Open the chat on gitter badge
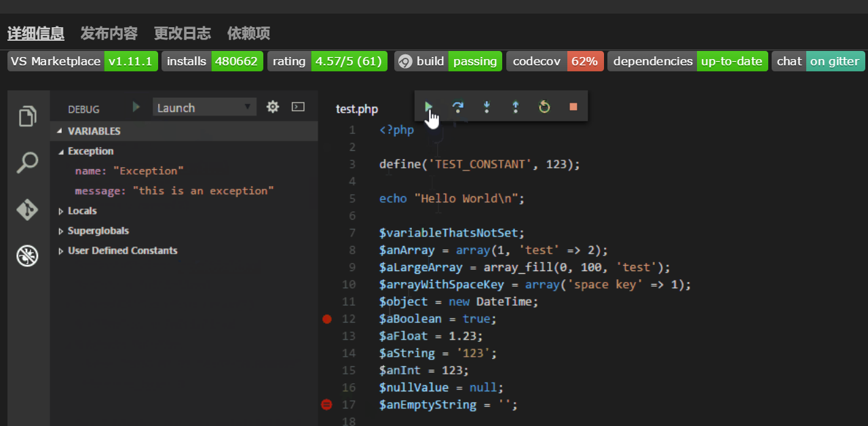Image resolution: width=868 pixels, height=426 pixels. [818, 61]
